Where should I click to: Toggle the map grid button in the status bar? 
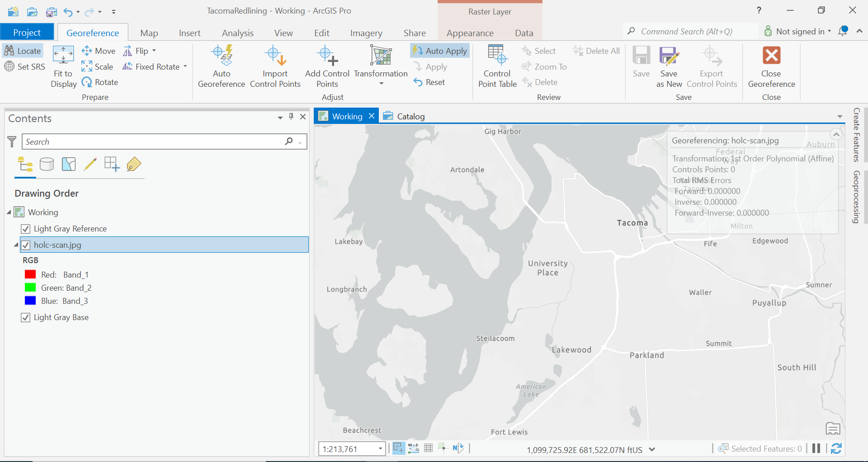[429, 448]
